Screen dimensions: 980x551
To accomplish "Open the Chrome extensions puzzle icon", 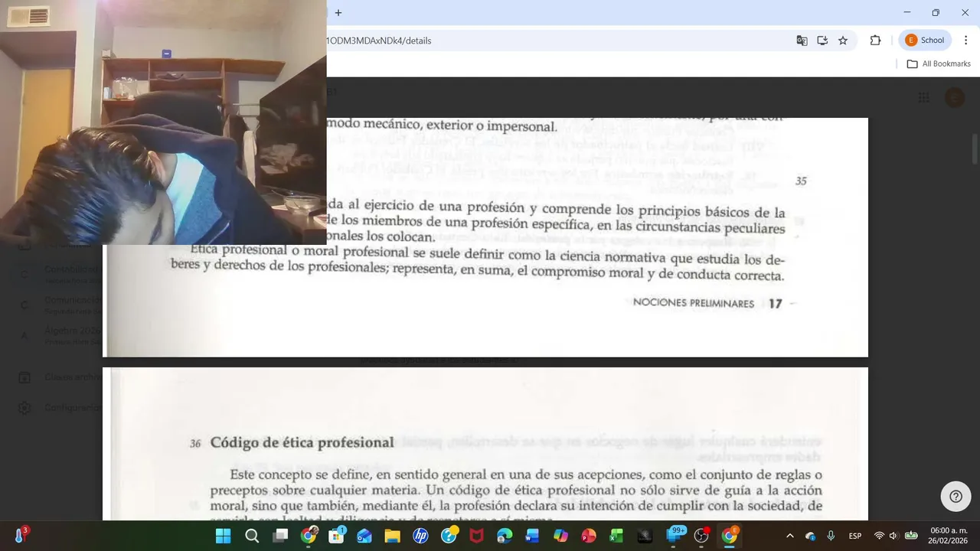I will (x=875, y=41).
